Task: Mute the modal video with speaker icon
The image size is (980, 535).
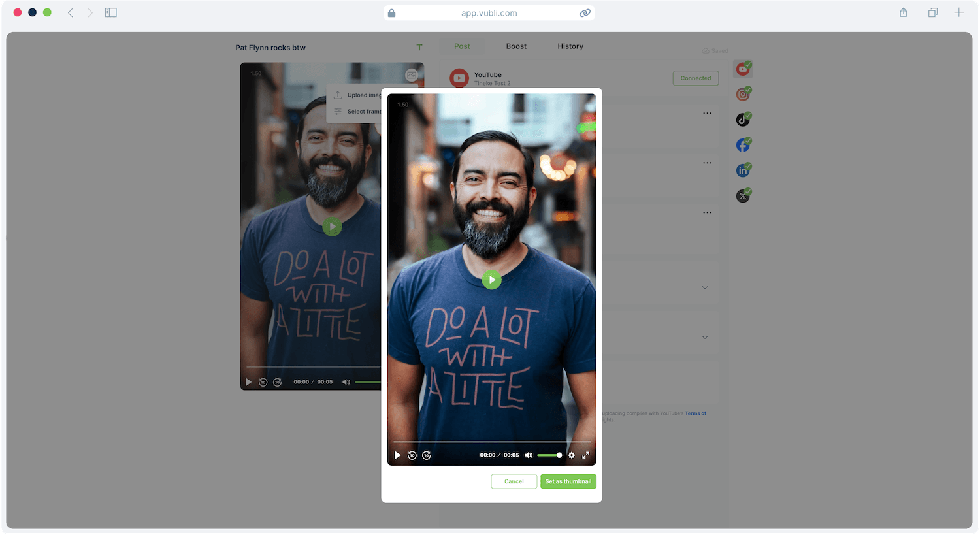Action: tap(529, 455)
